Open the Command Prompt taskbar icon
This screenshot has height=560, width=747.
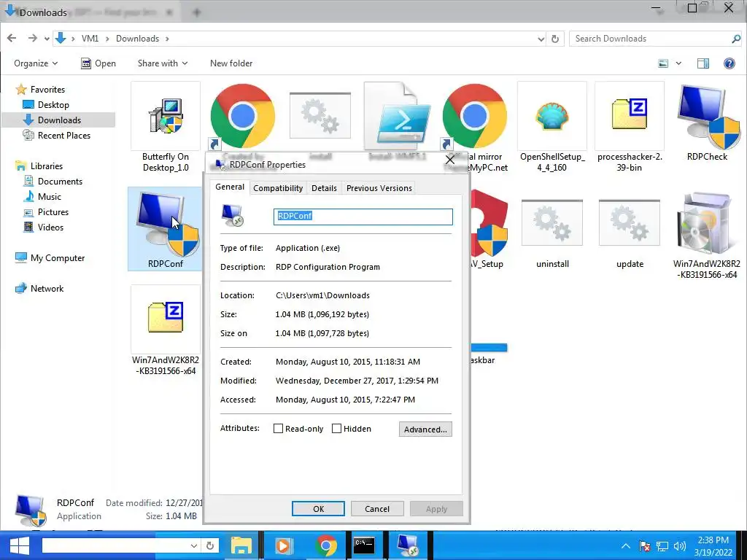[x=364, y=545]
